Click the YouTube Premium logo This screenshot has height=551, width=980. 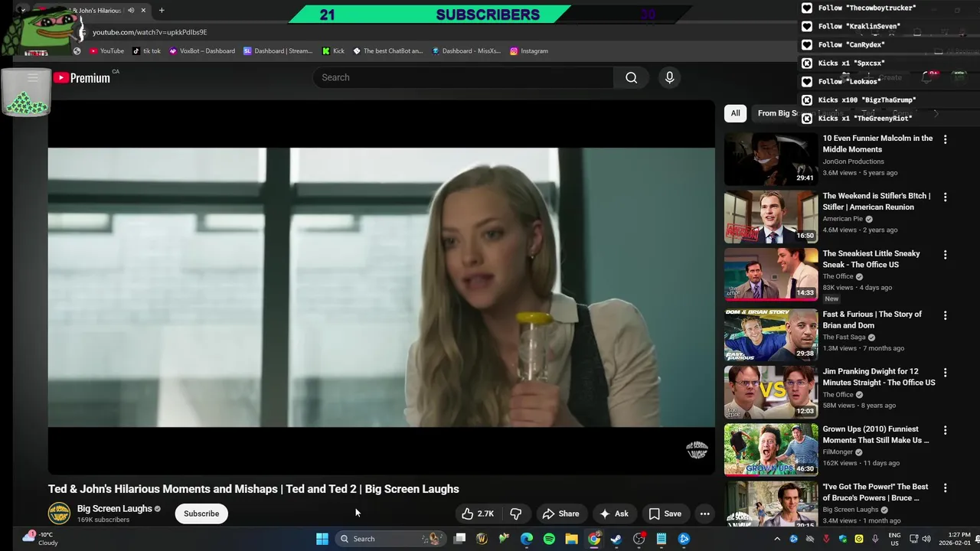coord(81,77)
